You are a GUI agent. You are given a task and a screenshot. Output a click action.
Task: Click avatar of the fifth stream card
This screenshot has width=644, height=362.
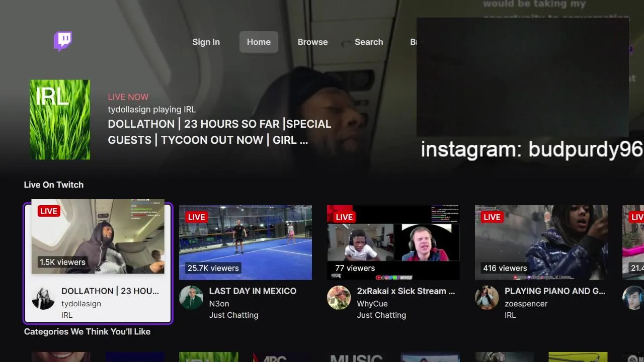(634, 297)
